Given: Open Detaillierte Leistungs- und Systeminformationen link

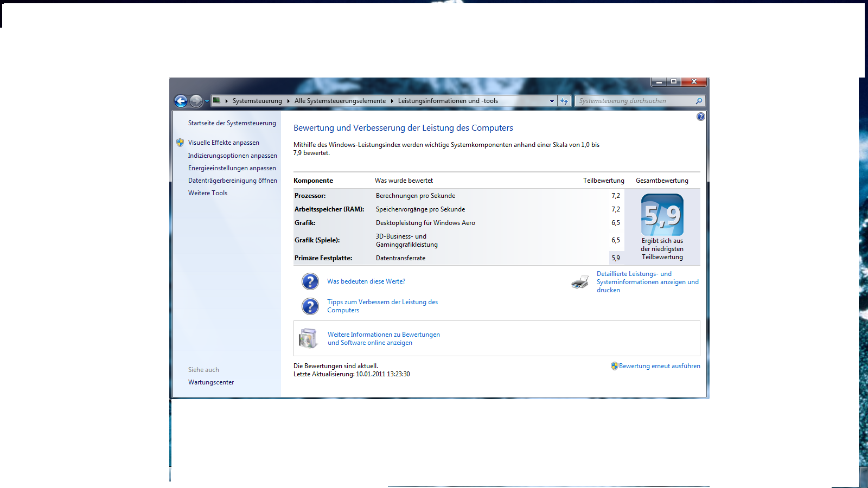Looking at the screenshot, I should point(648,282).
